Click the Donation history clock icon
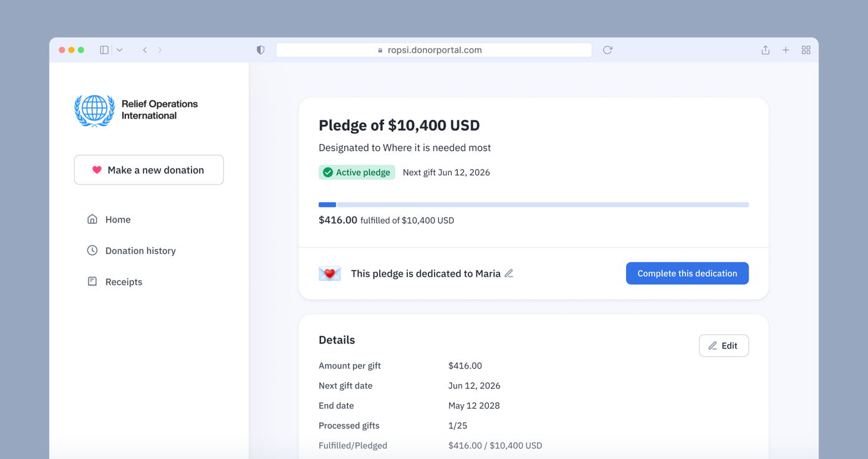This screenshot has width=868, height=459. 92,250
